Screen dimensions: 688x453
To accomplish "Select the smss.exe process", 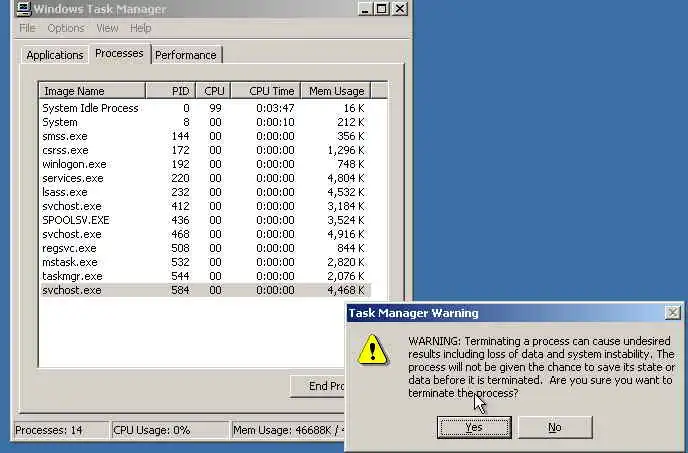I will coord(205,136).
